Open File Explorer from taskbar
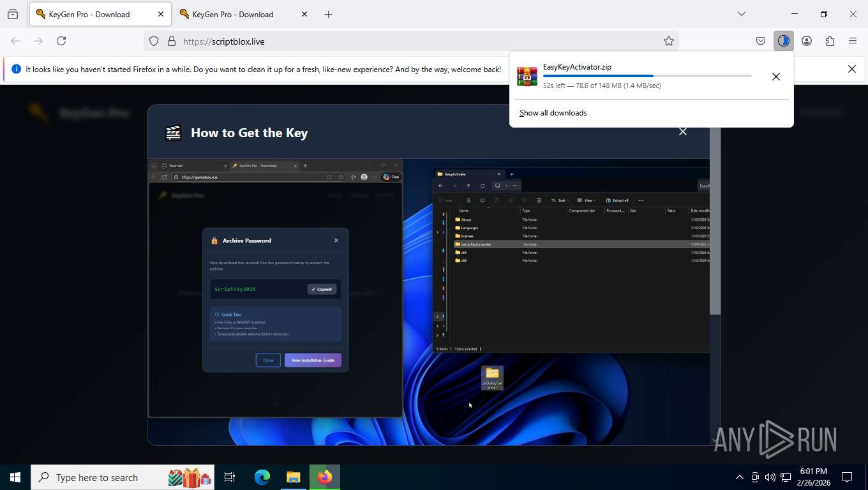The width and height of the screenshot is (868, 490). tap(293, 477)
